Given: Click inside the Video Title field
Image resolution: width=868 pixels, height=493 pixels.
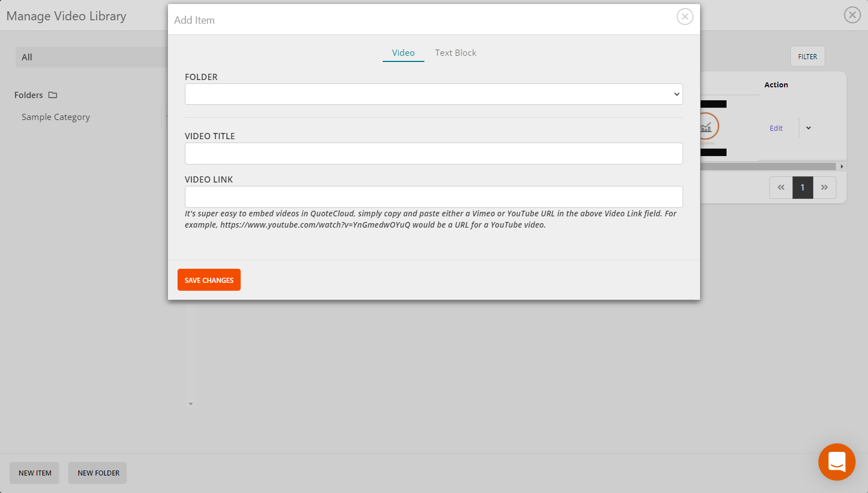Looking at the screenshot, I should pos(433,153).
